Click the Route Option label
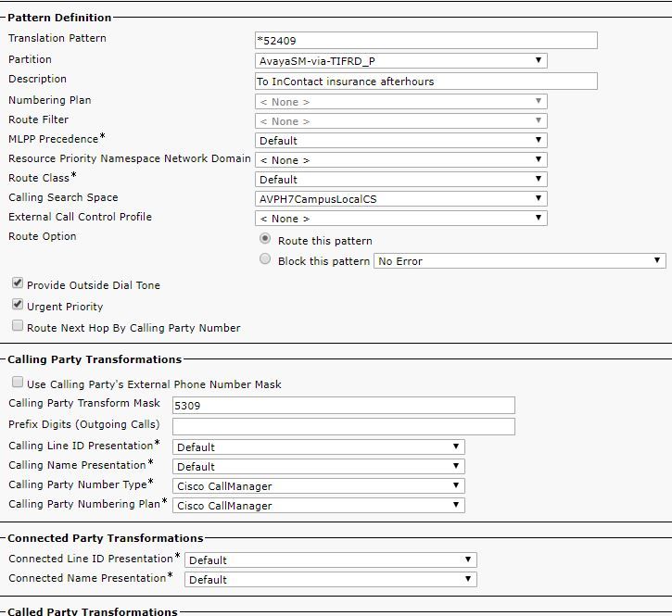Image resolution: width=672 pixels, height=616 pixels. coord(43,236)
